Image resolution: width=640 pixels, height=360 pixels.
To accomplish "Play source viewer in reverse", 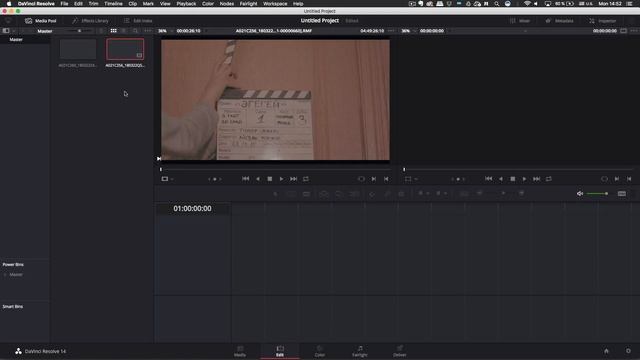I will (x=258, y=179).
